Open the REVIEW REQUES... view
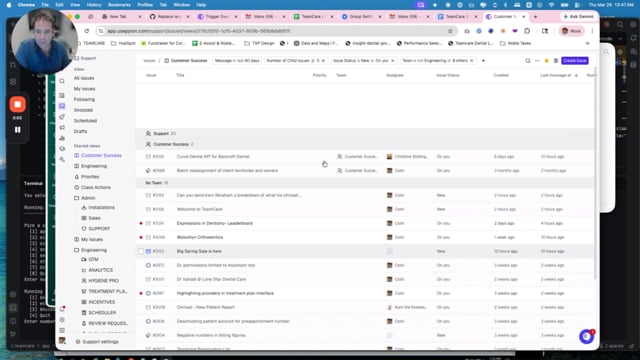 (108, 323)
